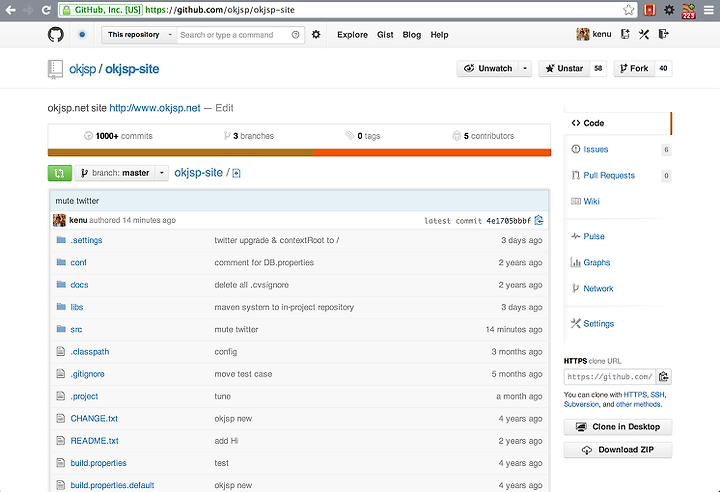Click the tan segment of the language bar

coord(180,153)
